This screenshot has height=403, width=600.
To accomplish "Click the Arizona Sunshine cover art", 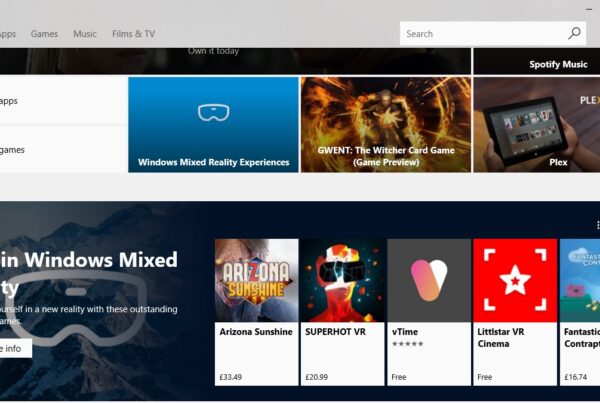I will [x=256, y=280].
